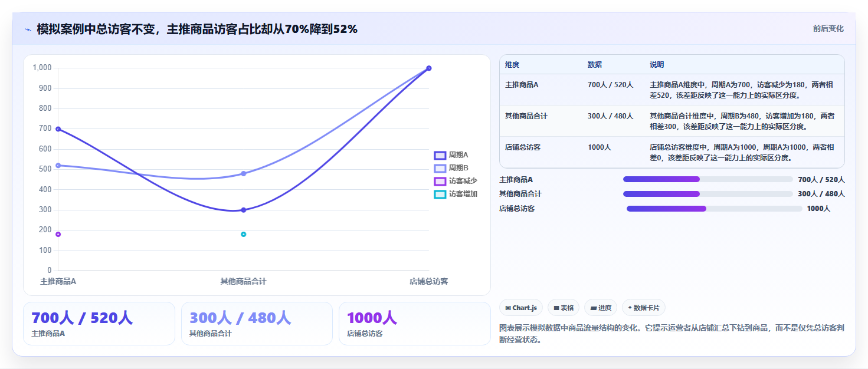
Task: Hide the 访客减少 series via legend
Action: 456,181
